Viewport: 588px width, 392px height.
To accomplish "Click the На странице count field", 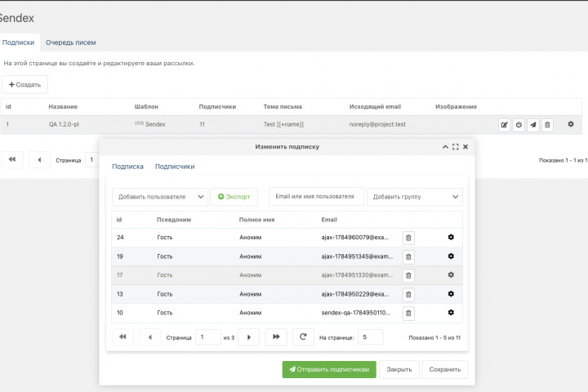I will click(x=371, y=336).
